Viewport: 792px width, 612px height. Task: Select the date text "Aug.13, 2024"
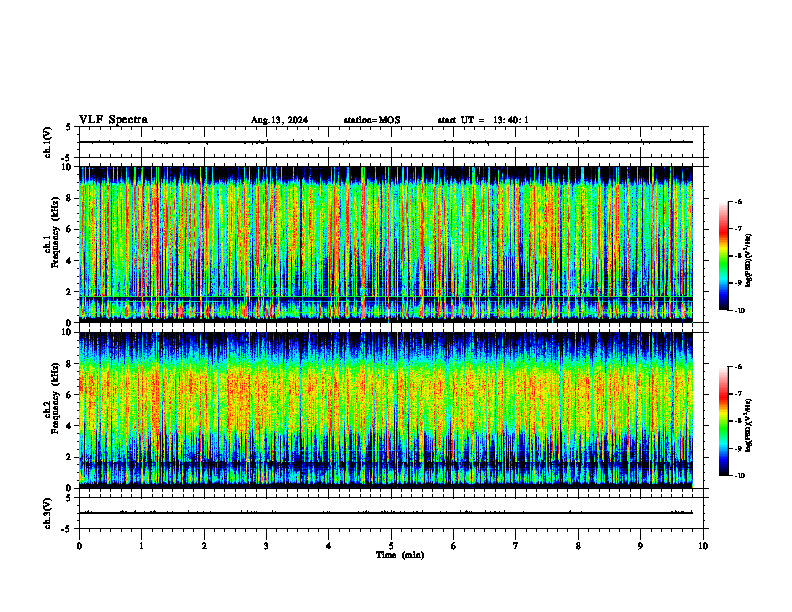[x=279, y=120]
